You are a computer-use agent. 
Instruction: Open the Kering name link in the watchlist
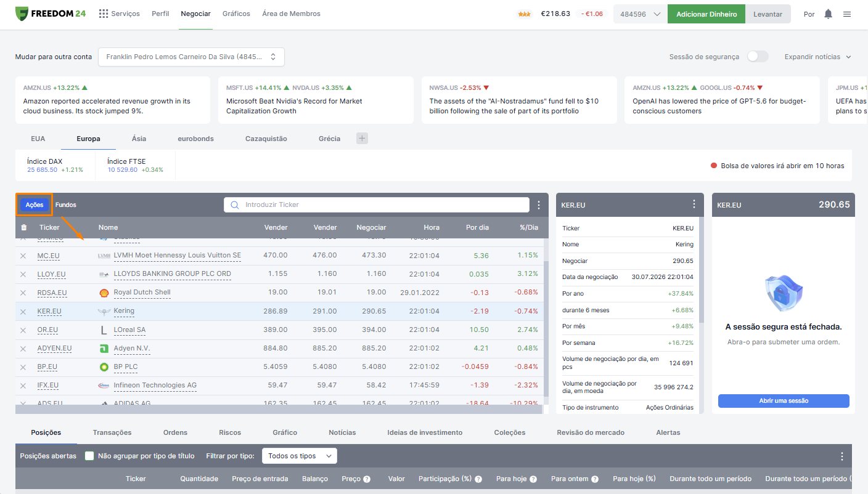[124, 311]
